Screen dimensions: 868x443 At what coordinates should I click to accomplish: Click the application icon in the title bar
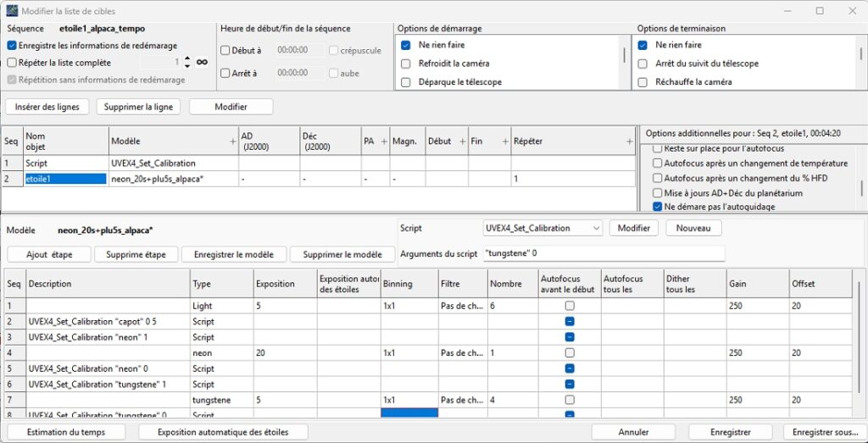point(12,11)
